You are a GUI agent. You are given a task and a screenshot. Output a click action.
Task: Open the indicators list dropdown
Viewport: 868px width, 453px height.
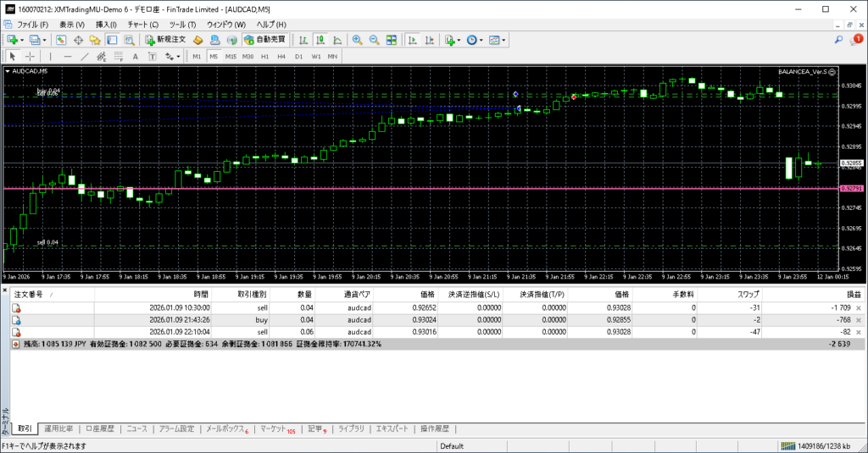point(459,40)
